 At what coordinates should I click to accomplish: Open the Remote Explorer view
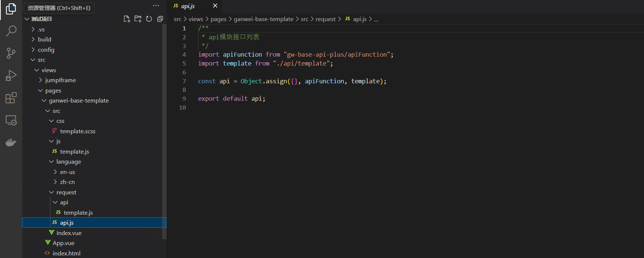11,120
